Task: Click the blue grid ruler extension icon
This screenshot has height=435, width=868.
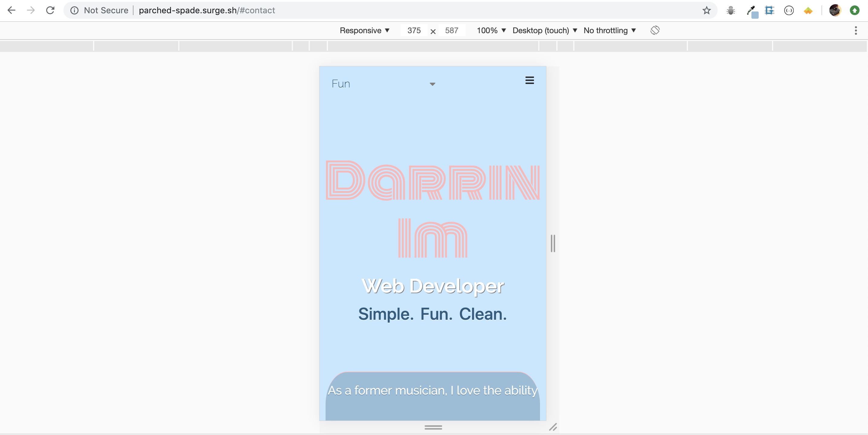Action: [769, 11]
